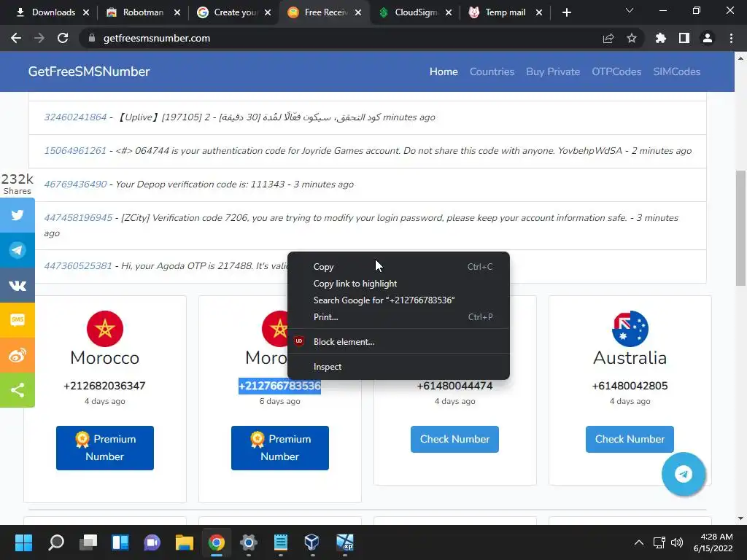
Task: Open SIMCodes in the site navigation
Action: pos(676,71)
